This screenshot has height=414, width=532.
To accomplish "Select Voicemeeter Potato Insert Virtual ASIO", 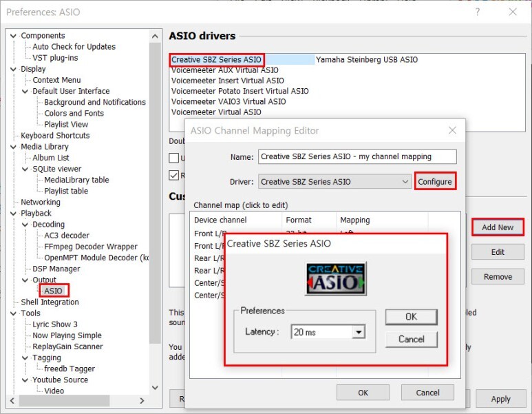I will click(x=240, y=91).
